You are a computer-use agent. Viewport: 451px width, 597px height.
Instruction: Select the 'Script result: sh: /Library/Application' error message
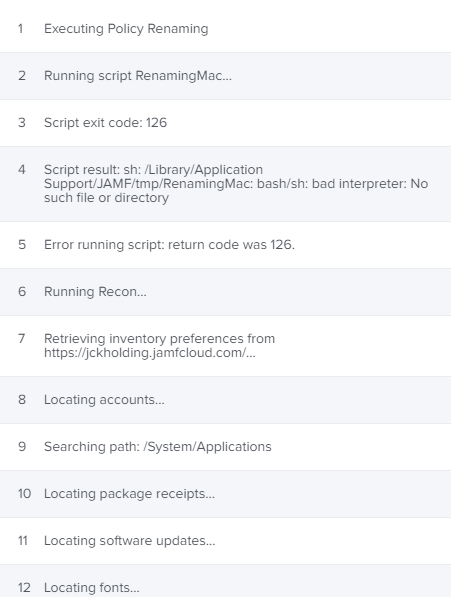click(236, 184)
